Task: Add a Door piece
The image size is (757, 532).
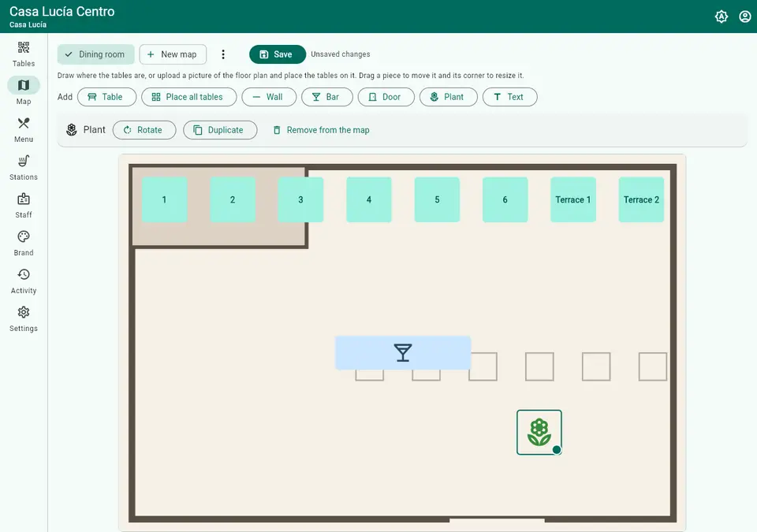Action: pos(386,97)
